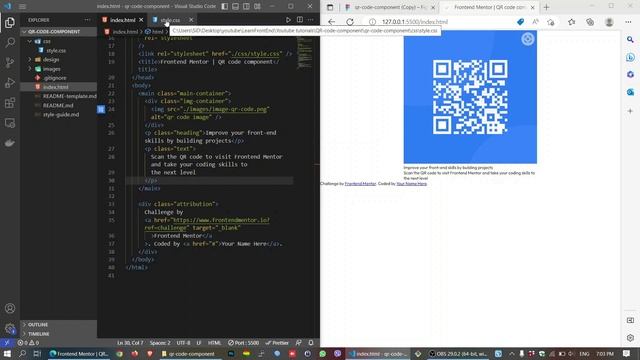The image size is (640, 360).
Task: Open the Extensions view
Action: 10,103
